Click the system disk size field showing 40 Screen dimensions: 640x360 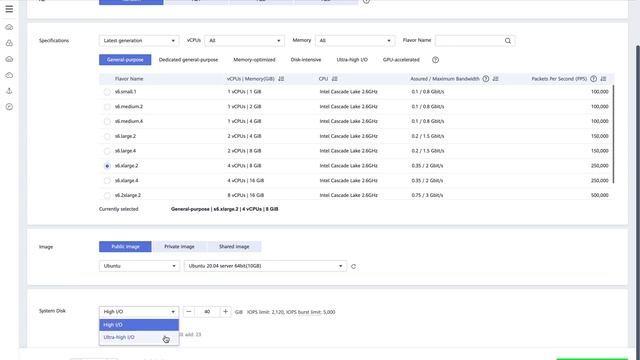pos(207,312)
